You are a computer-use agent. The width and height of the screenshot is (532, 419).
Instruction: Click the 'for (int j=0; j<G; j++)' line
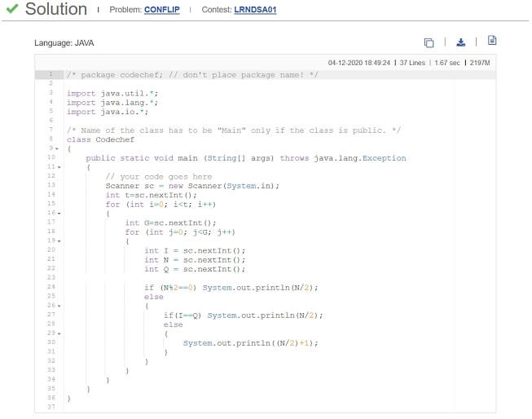pos(180,232)
